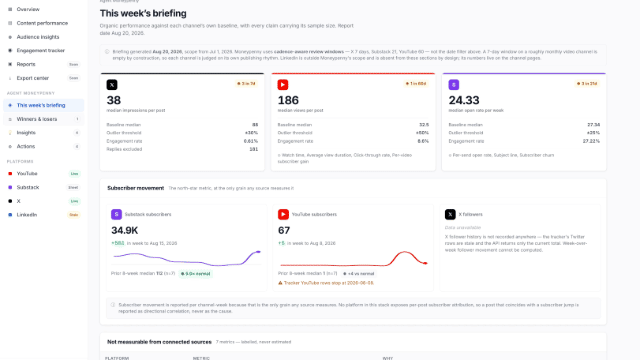The width and height of the screenshot is (640, 360).
Task: Click info icon in subscriber movement note
Action: [x=113, y=305]
